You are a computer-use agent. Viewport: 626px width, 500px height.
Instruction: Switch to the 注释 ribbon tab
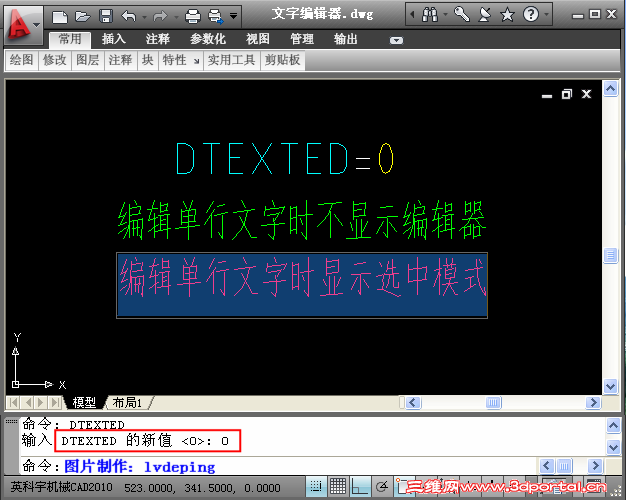pos(157,39)
